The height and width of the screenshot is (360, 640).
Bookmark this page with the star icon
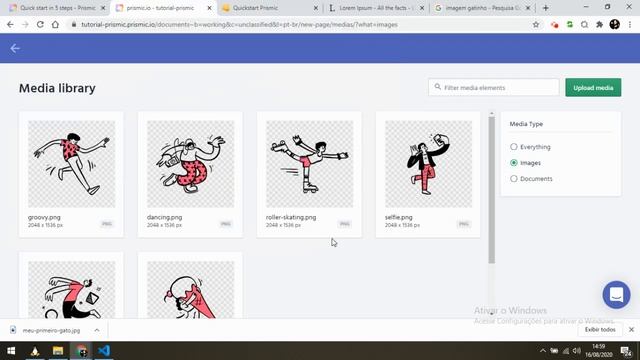coord(536,24)
